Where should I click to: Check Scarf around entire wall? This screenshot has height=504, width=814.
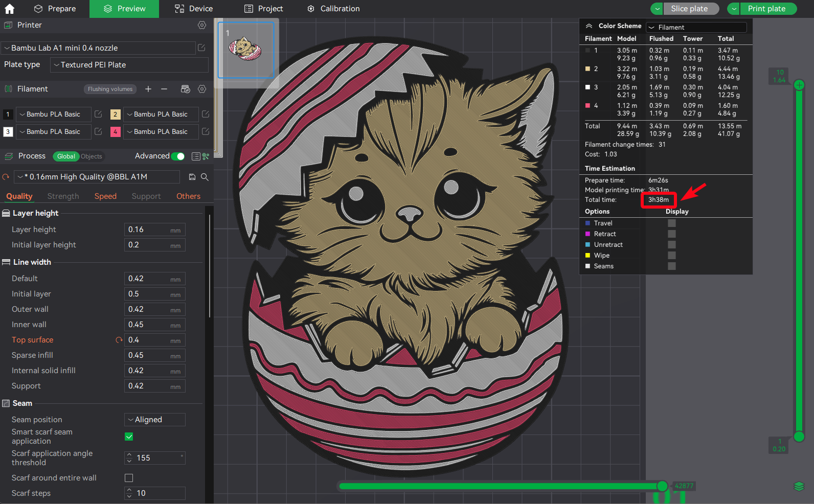[129, 478]
